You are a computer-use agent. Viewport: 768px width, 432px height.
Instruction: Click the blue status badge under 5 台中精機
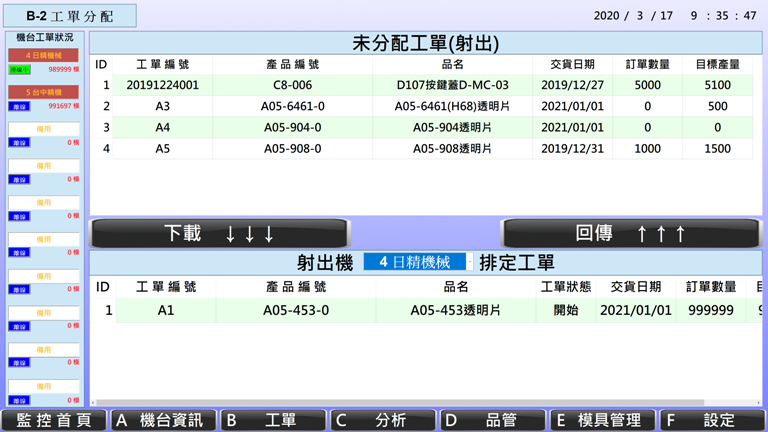[x=19, y=106]
